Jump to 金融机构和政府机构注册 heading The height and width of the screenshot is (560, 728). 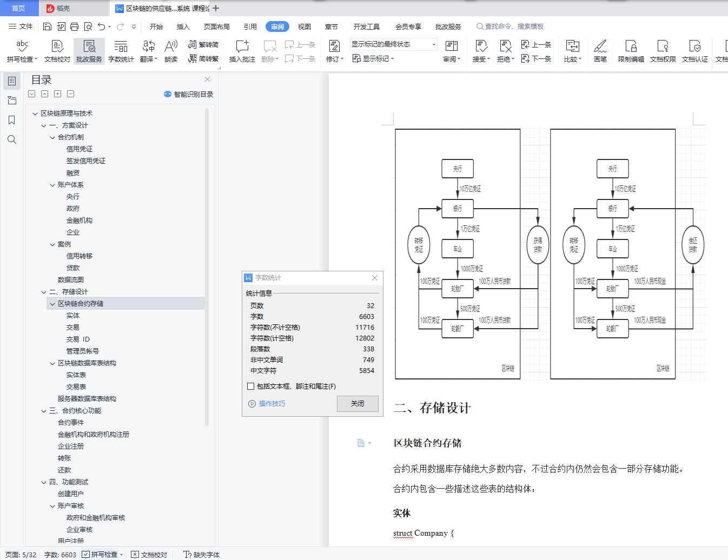tap(94, 435)
